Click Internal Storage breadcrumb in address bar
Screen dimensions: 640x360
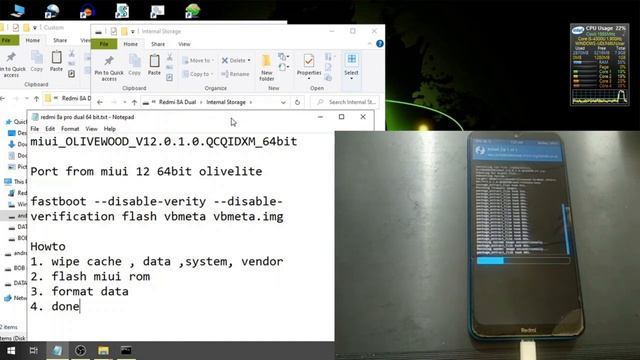pyautogui.click(x=226, y=102)
